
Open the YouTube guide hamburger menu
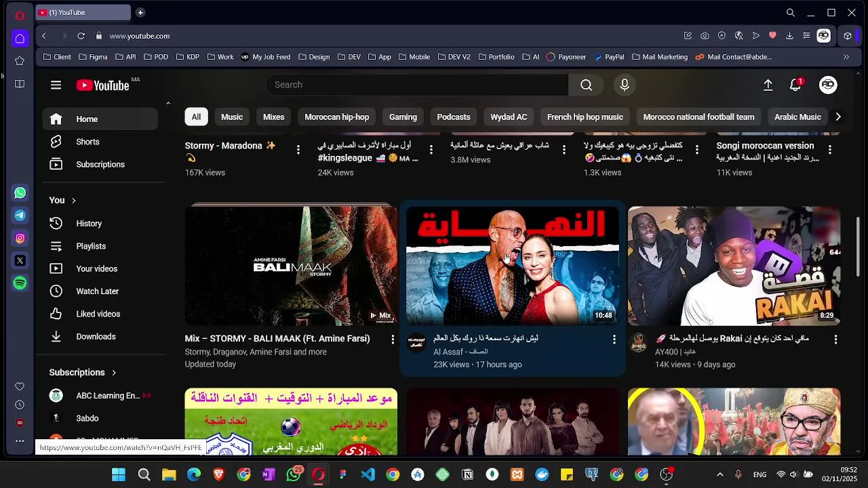coord(56,85)
